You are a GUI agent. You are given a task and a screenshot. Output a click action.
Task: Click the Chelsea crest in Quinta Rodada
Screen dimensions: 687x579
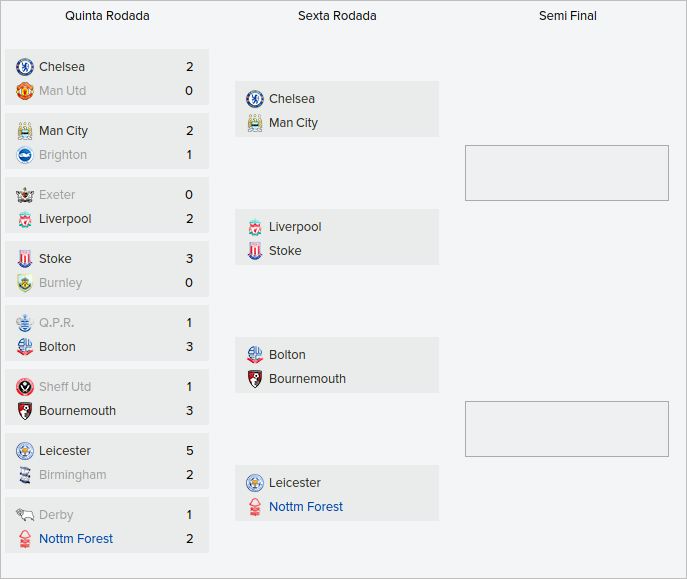pos(25,67)
